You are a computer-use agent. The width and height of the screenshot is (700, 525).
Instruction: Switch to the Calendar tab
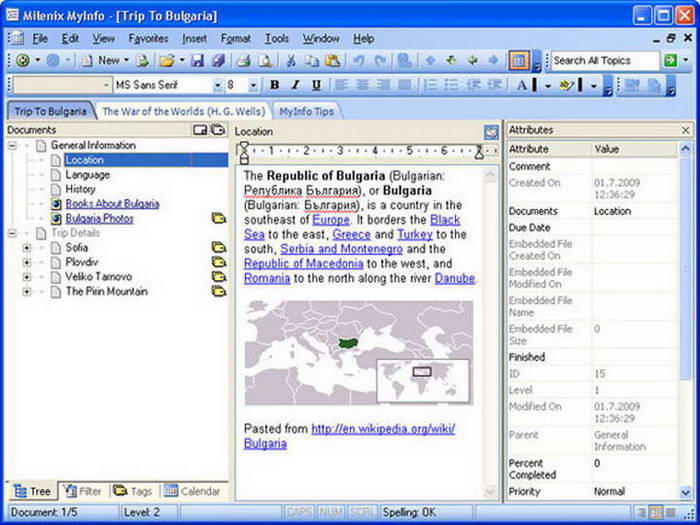192,492
